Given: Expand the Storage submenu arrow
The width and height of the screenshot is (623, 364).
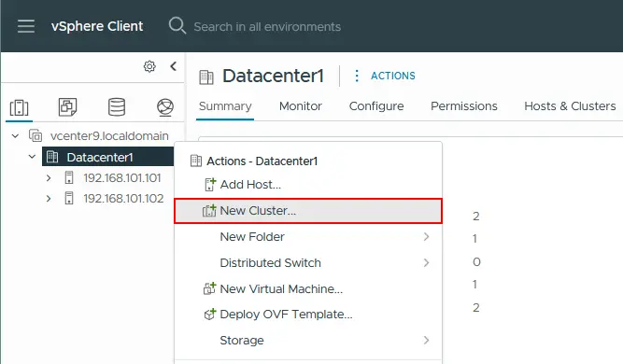Looking at the screenshot, I should click(x=426, y=340).
